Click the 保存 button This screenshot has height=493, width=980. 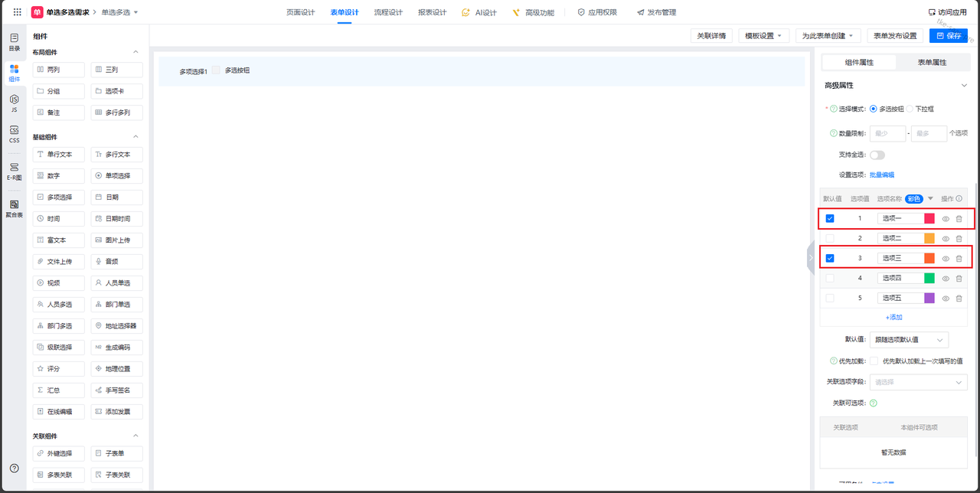(x=948, y=36)
